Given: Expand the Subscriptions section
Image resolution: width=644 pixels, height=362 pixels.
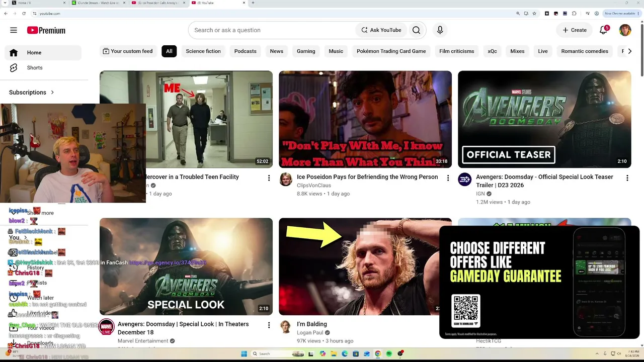Looking at the screenshot, I should [32, 93].
